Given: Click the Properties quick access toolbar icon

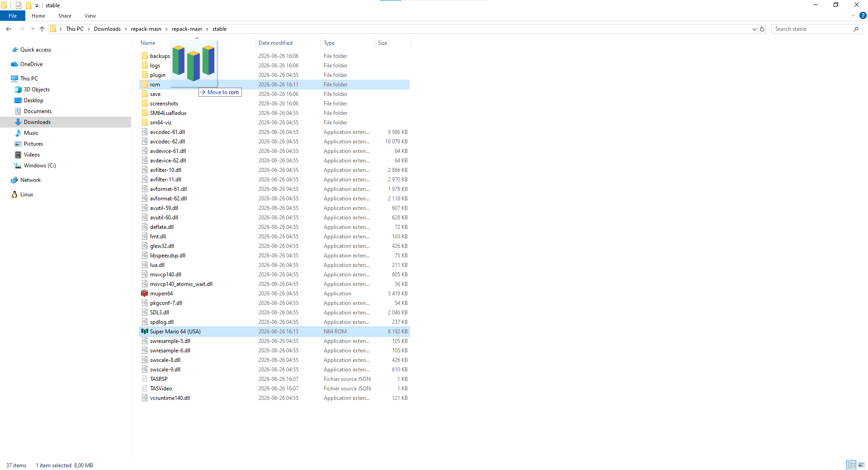Looking at the screenshot, I should pyautogui.click(x=19, y=5).
